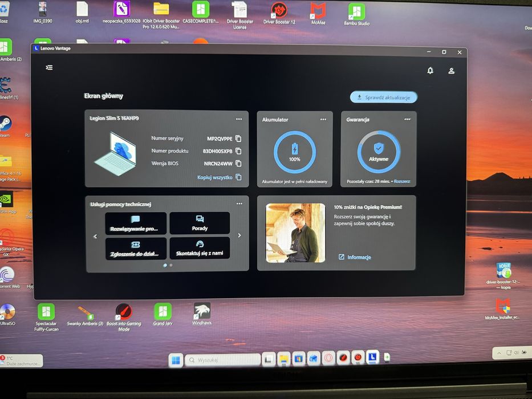Click the taskbar Wyszukaj search box
The width and height of the screenshot is (532, 399).
pyautogui.click(x=222, y=360)
